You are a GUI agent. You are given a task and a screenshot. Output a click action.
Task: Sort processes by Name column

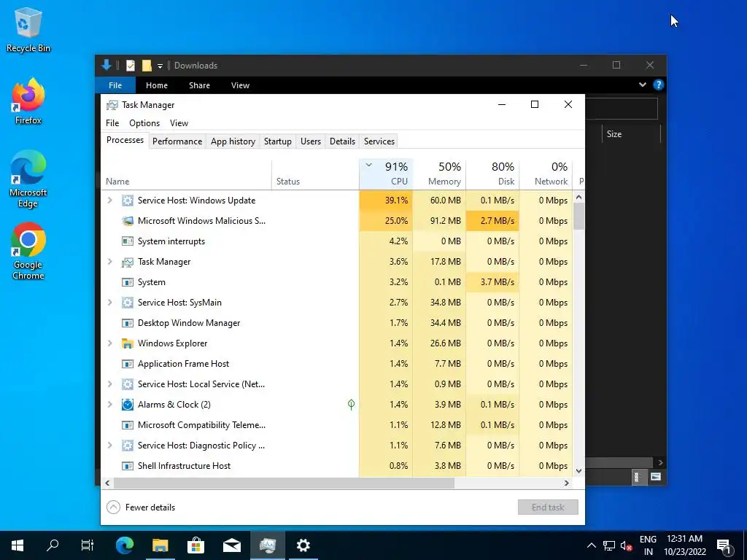186,174
